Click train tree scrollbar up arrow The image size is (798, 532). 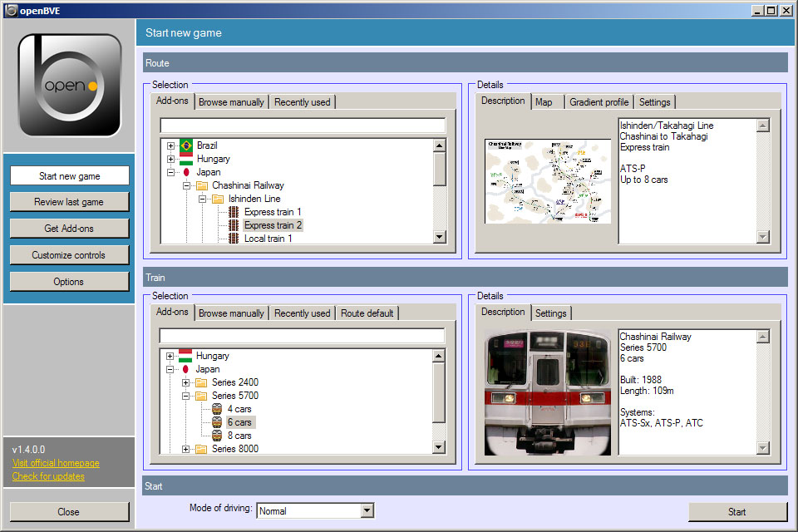click(439, 355)
